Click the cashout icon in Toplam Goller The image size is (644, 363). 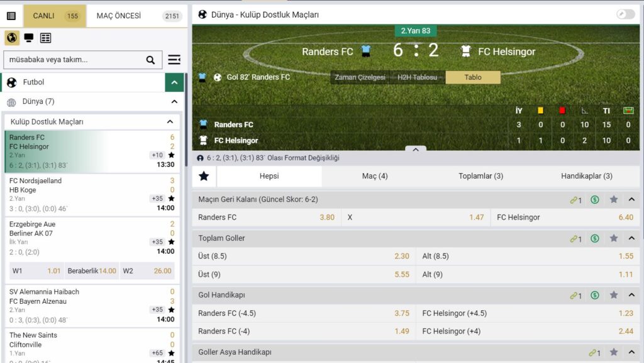pyautogui.click(x=595, y=238)
